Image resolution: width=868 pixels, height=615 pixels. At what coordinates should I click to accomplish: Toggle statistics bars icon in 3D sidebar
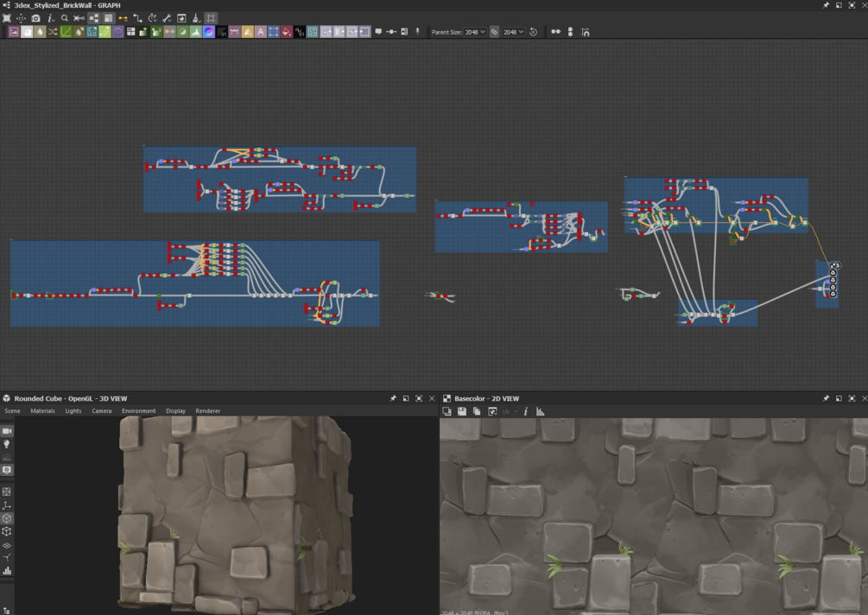point(7,571)
